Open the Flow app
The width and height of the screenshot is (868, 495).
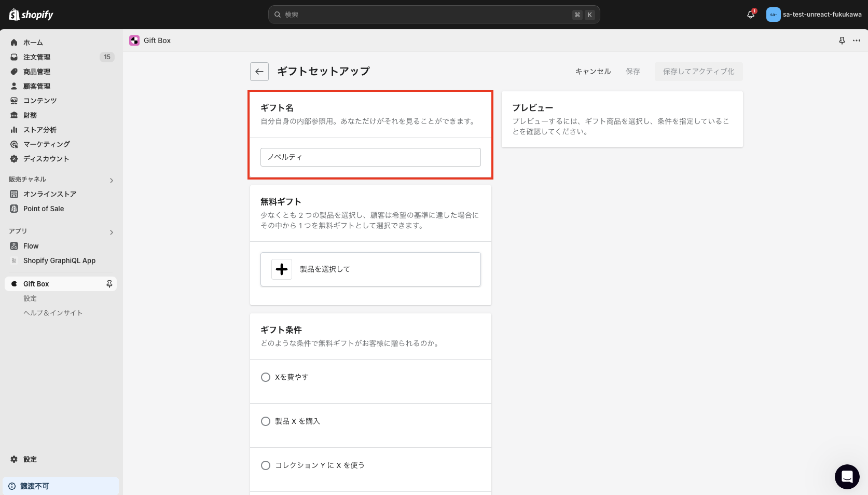coord(31,245)
